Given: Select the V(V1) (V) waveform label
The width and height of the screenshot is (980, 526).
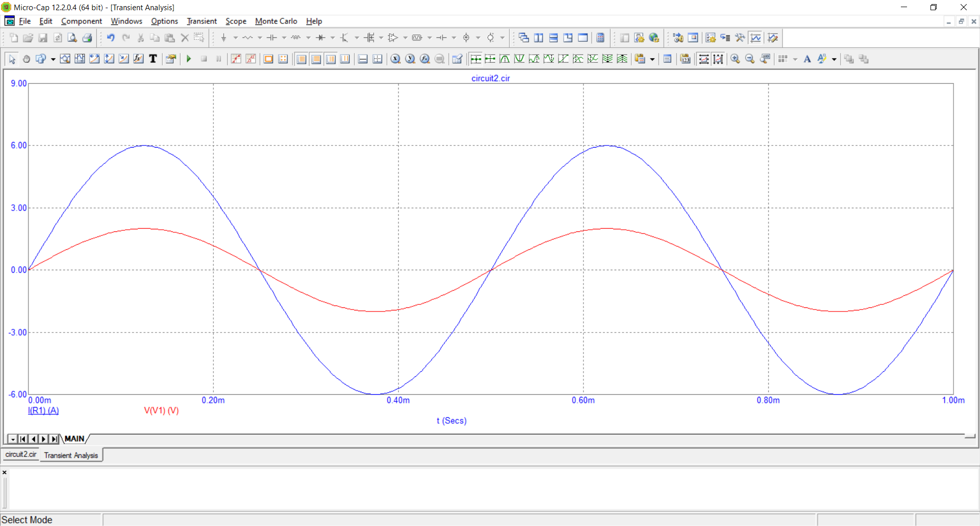Looking at the screenshot, I should click(161, 411).
